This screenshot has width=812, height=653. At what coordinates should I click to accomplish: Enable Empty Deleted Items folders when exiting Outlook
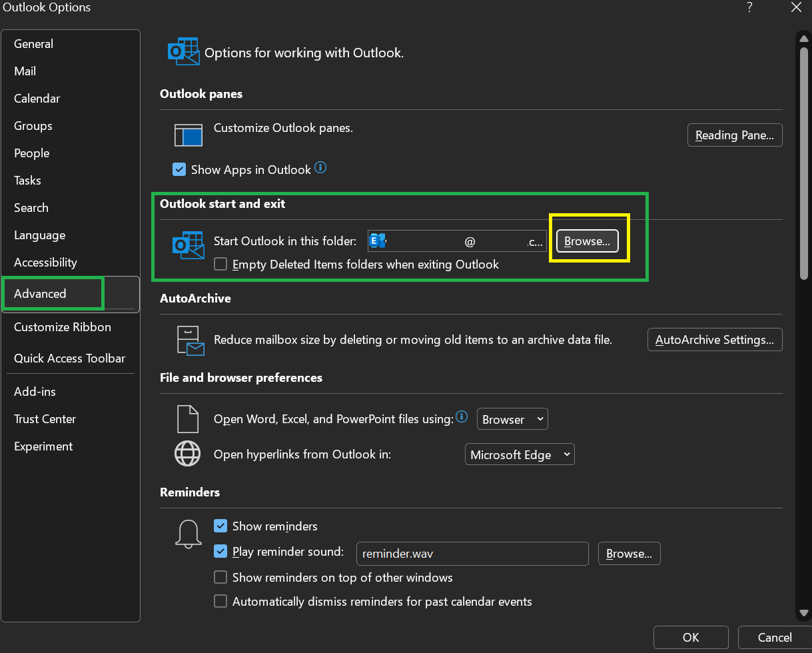click(x=220, y=264)
